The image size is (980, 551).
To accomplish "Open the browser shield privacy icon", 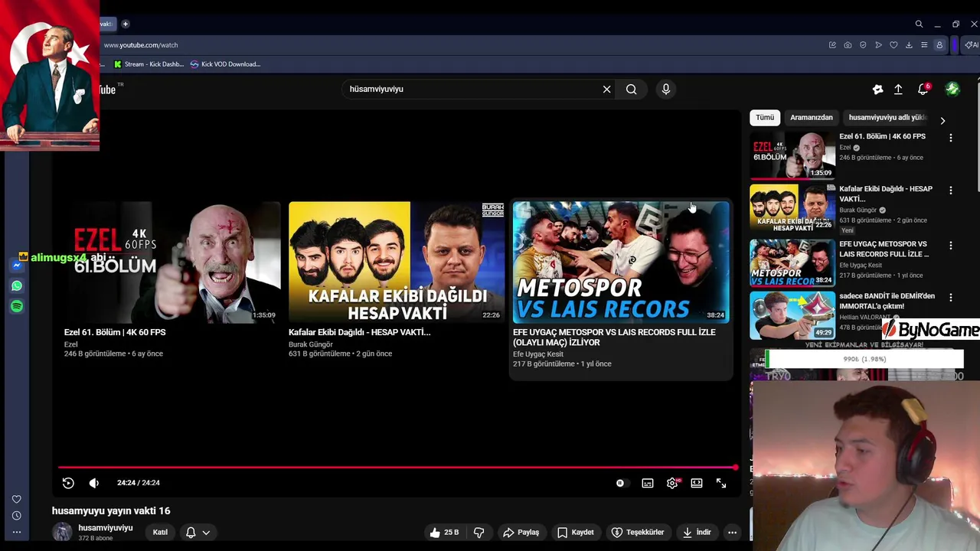I will (x=863, y=45).
